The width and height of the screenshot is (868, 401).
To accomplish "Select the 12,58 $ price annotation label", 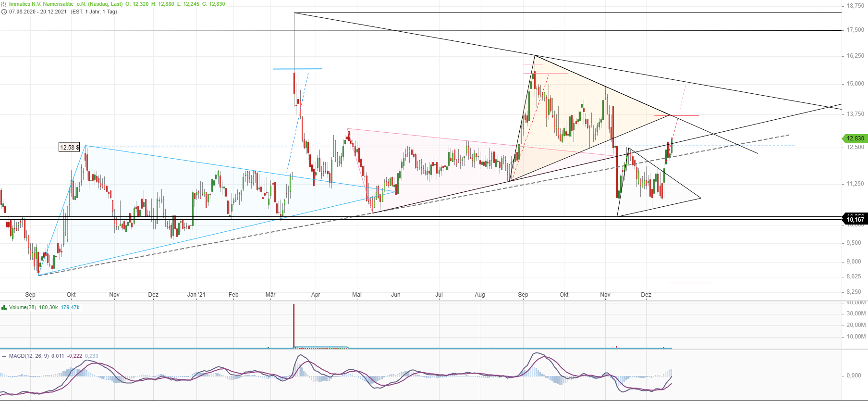I will point(69,147).
